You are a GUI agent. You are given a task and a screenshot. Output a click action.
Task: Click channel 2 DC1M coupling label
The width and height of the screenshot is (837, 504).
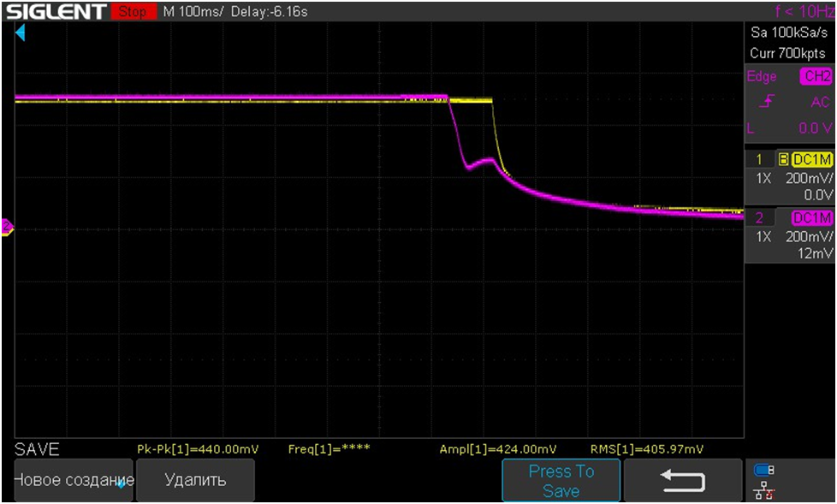click(811, 217)
